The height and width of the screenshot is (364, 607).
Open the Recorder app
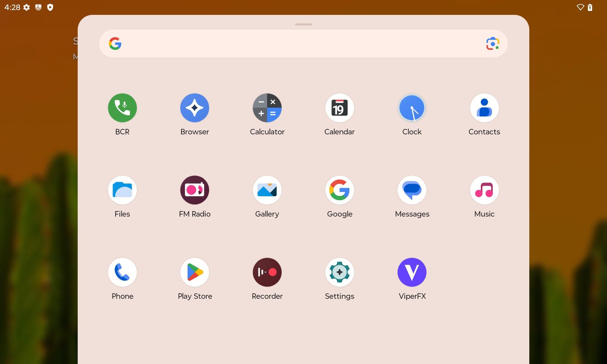pos(267,272)
